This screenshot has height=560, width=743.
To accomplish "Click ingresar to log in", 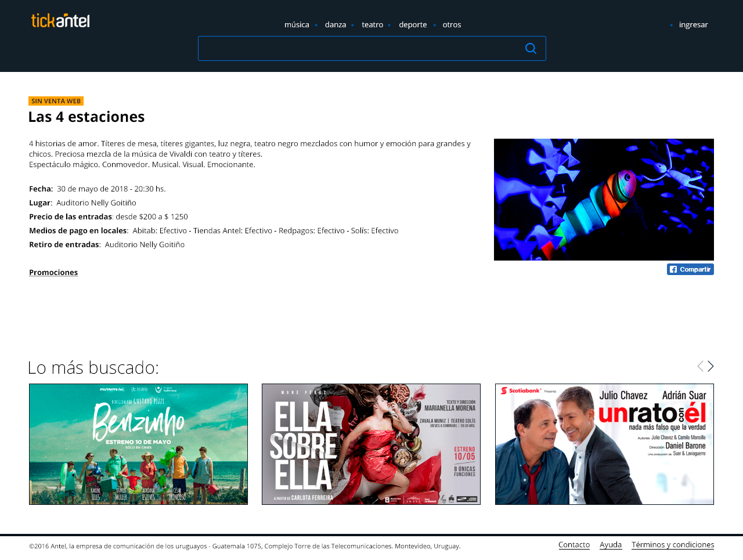I will click(693, 25).
